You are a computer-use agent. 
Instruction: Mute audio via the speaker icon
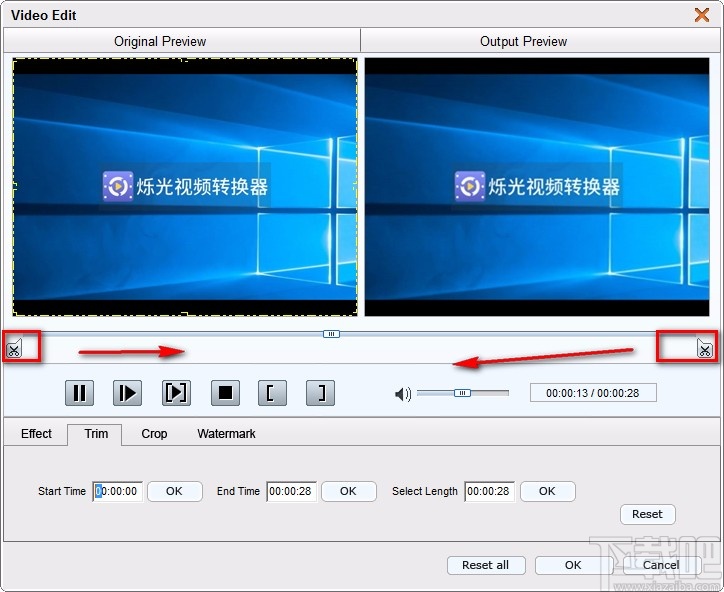403,394
